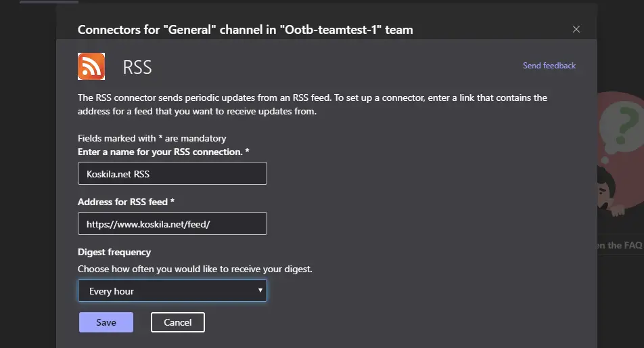The width and height of the screenshot is (644, 348).
Task: Click the orange RSS feed icon
Action: pos(91,66)
